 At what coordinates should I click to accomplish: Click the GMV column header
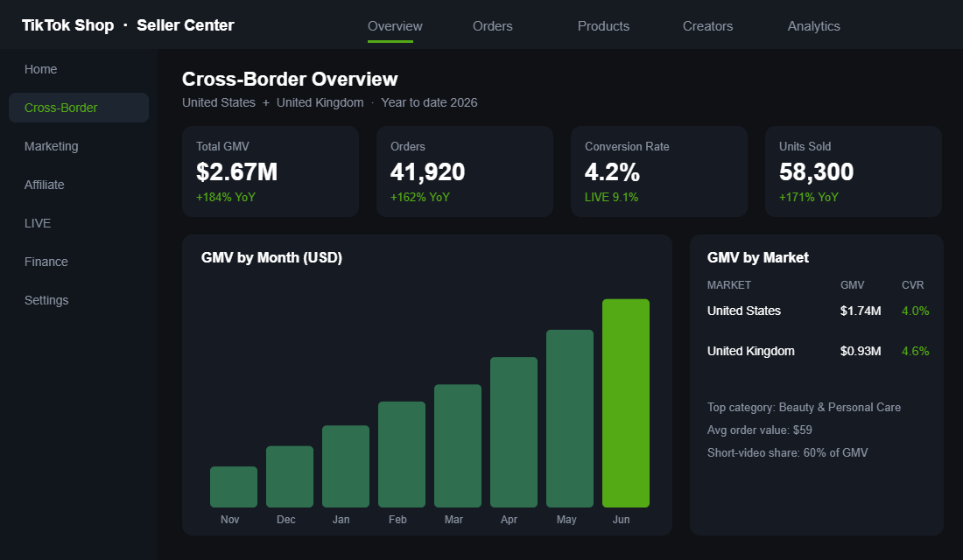tap(853, 285)
